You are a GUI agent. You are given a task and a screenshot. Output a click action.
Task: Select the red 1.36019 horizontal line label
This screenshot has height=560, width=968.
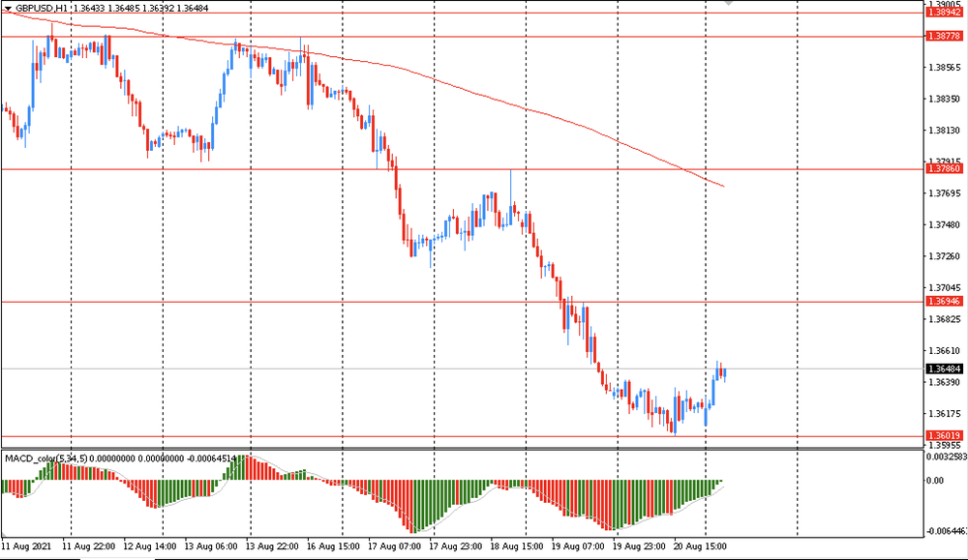945,435
